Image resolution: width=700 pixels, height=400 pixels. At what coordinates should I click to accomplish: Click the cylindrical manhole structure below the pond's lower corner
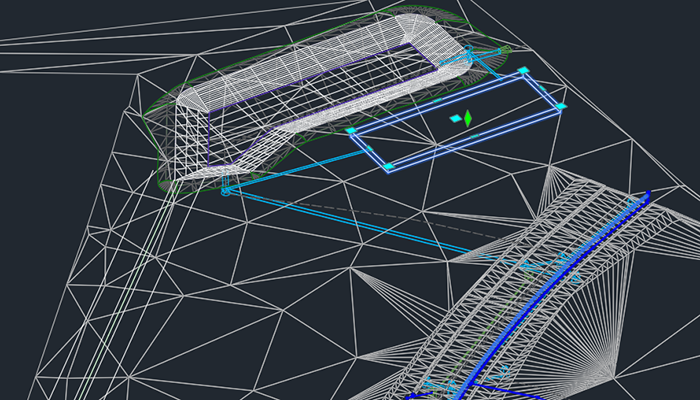[x=225, y=186]
